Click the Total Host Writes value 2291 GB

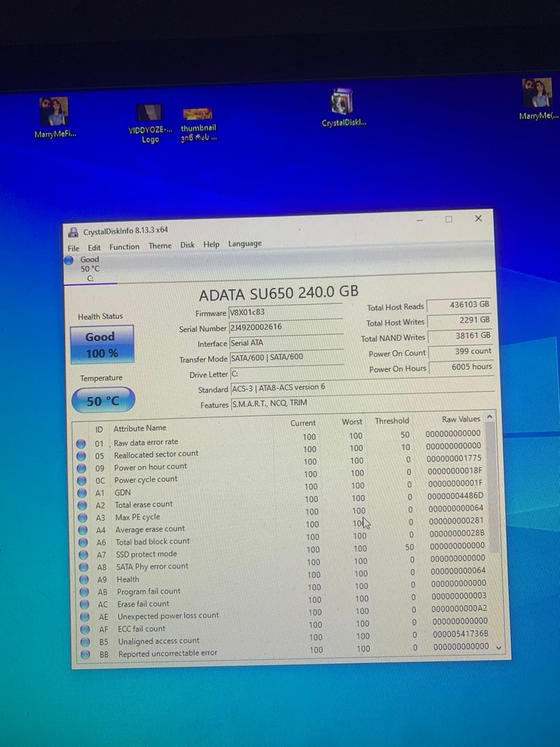coord(459,321)
